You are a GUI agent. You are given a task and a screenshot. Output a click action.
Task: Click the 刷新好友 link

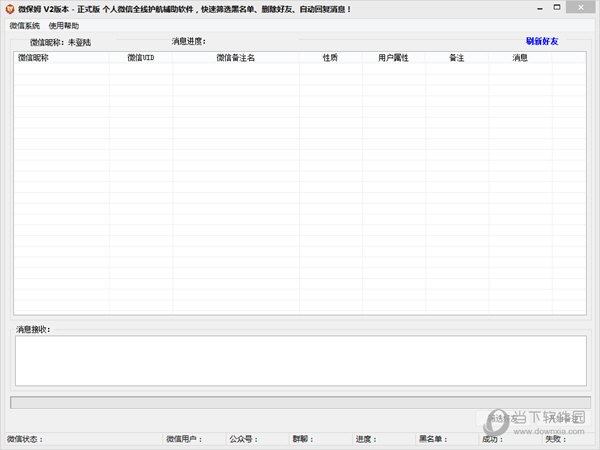pyautogui.click(x=542, y=41)
